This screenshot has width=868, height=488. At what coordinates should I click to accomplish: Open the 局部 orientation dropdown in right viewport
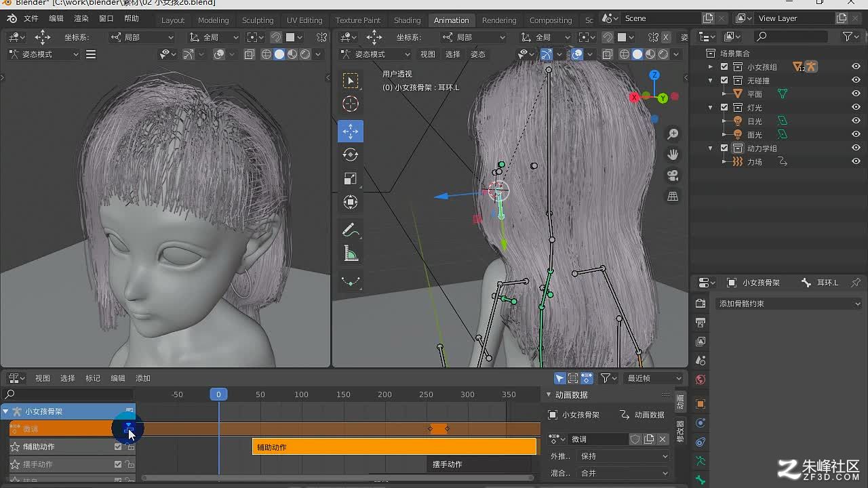(473, 37)
